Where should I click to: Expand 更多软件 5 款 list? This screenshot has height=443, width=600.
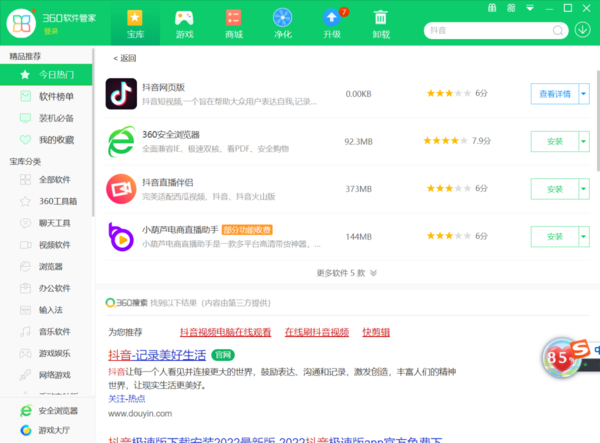347,272
